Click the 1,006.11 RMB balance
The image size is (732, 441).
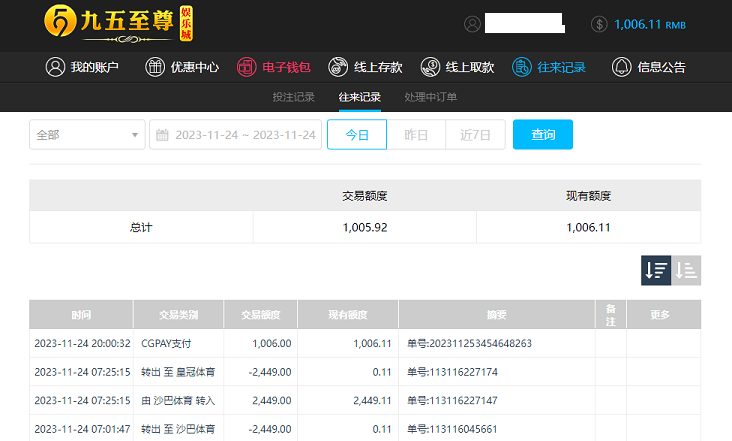(x=650, y=24)
